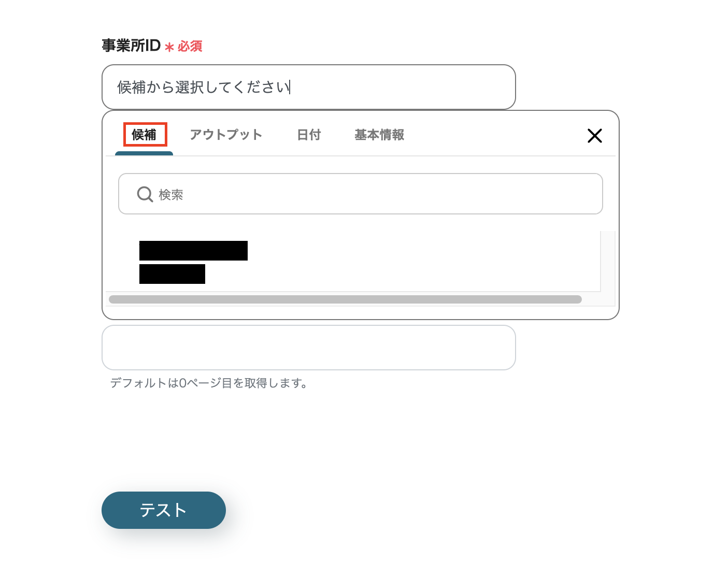Click the vertical scrollbar track beside candidates
This screenshot has width=728, height=576.
pyautogui.click(x=607, y=262)
